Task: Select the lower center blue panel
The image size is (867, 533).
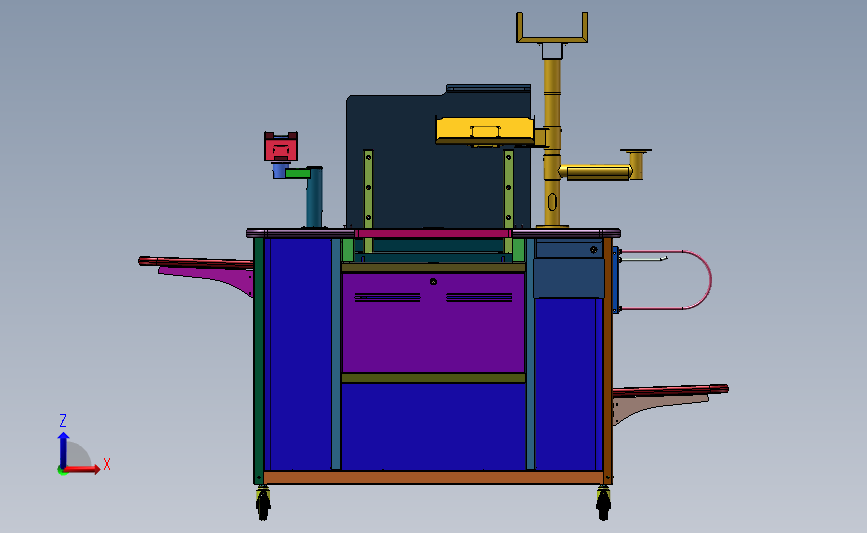Action: 433,426
